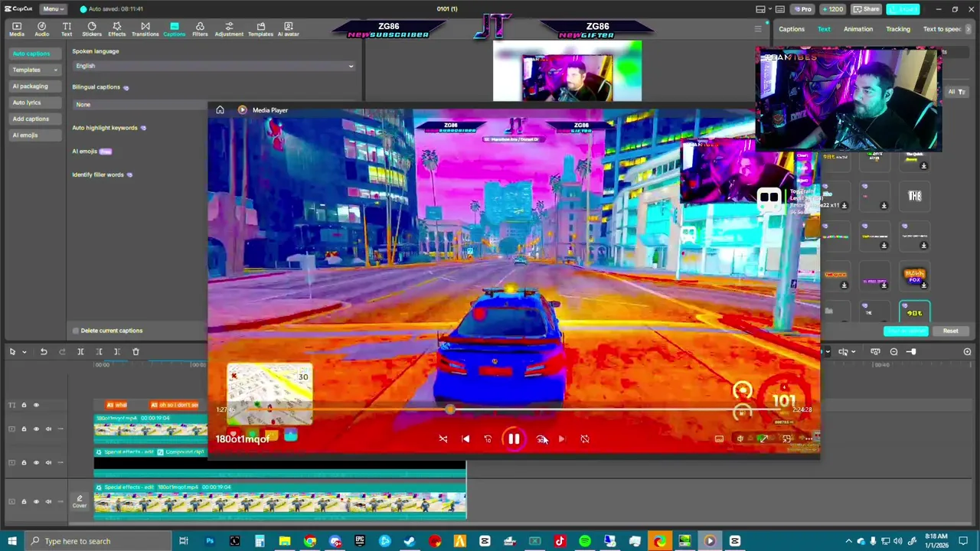The height and width of the screenshot is (551, 980).
Task: Click the delete trash icon in timeline toolbar
Action: [x=136, y=351]
